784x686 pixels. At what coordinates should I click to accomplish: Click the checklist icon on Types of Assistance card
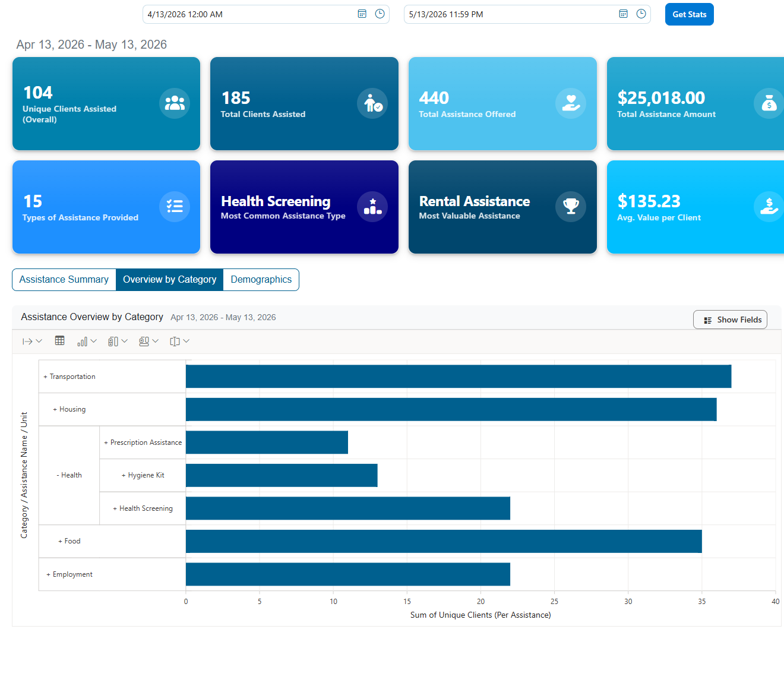175,207
